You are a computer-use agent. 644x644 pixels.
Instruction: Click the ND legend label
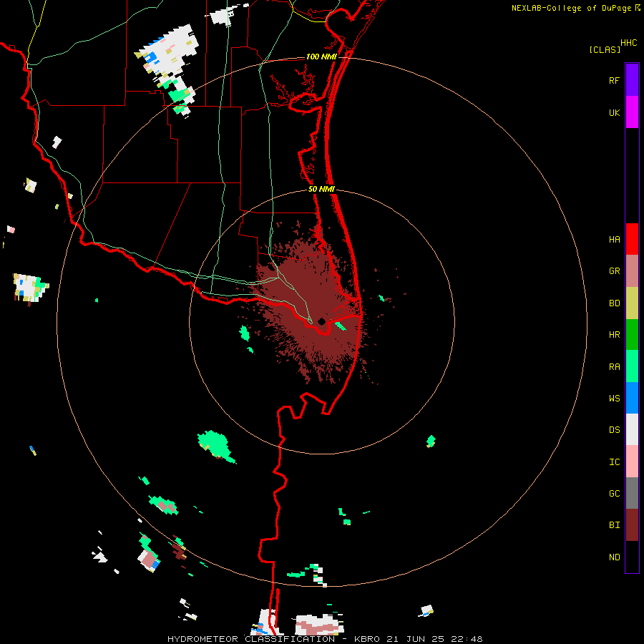coord(614,557)
